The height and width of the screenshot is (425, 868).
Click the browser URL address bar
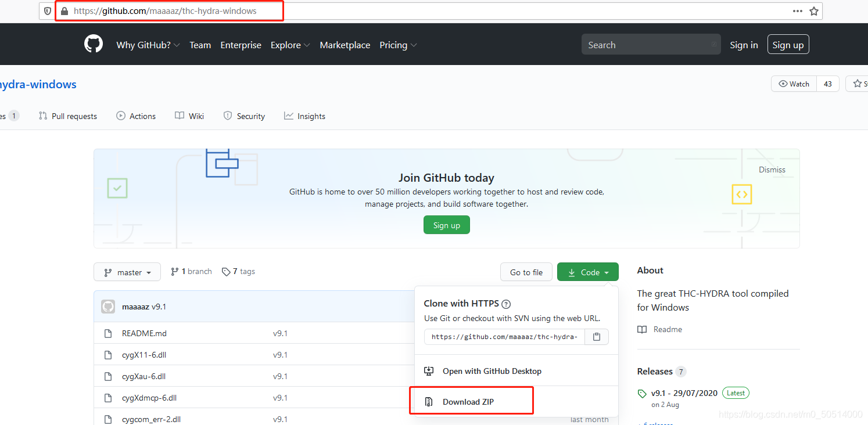pos(430,11)
